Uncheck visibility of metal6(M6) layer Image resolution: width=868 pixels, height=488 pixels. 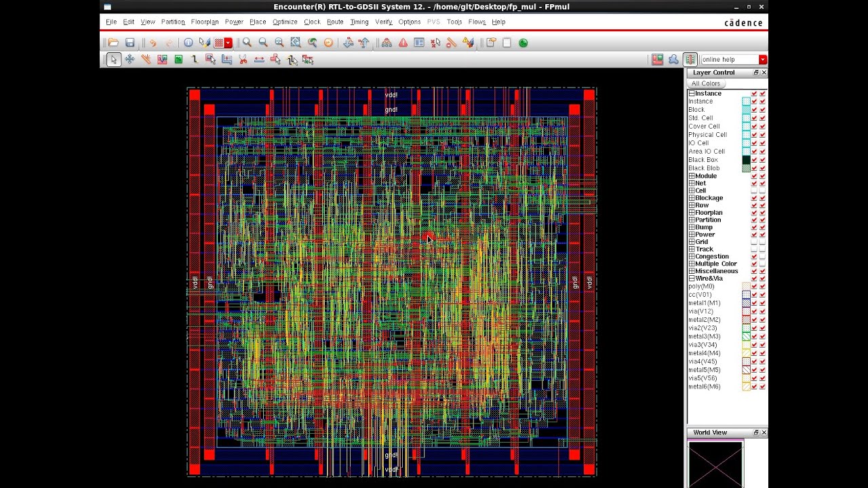click(754, 386)
